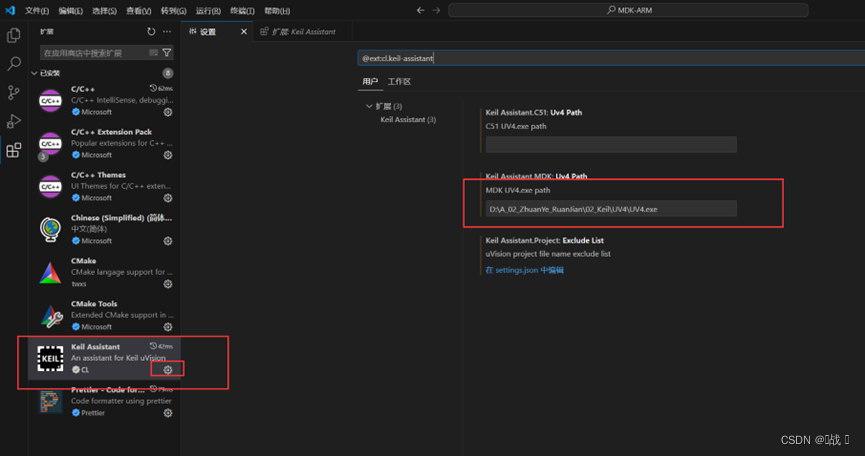Viewport: 865px width, 456px height.
Task: Open the 终端(T) menu
Action: [242, 10]
